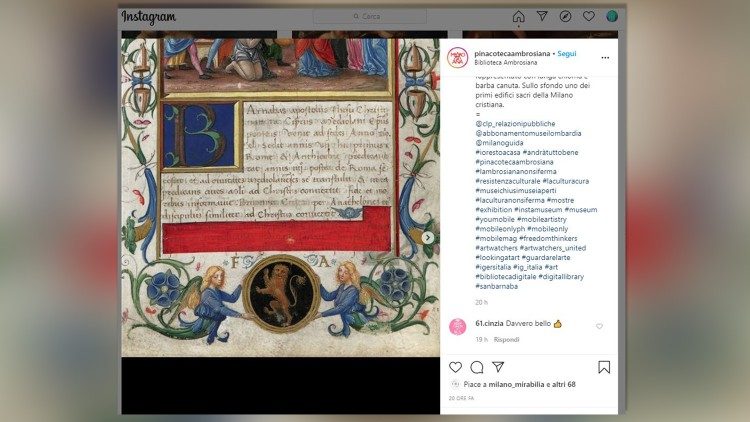Reply to comment using Rispondi

coord(507,340)
